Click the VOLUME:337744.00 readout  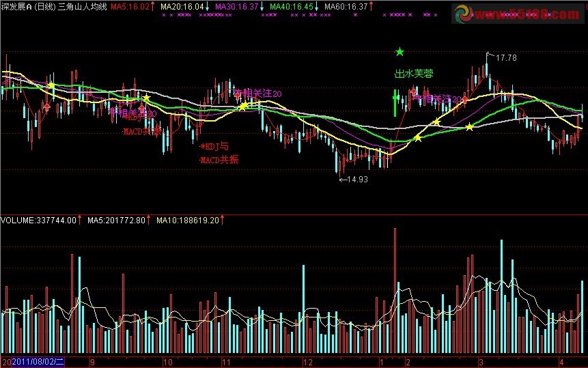click(39, 220)
